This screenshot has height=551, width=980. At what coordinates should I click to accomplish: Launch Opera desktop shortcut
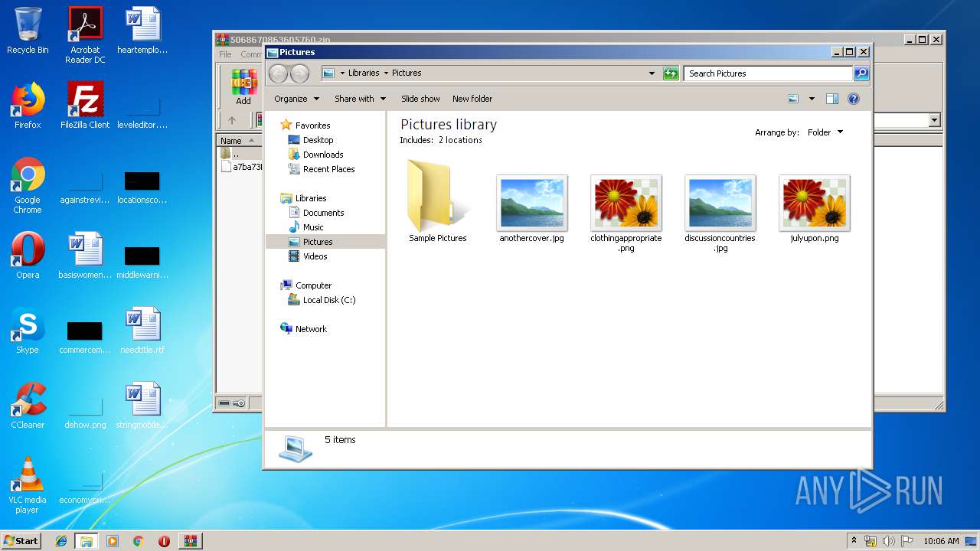coord(28,256)
